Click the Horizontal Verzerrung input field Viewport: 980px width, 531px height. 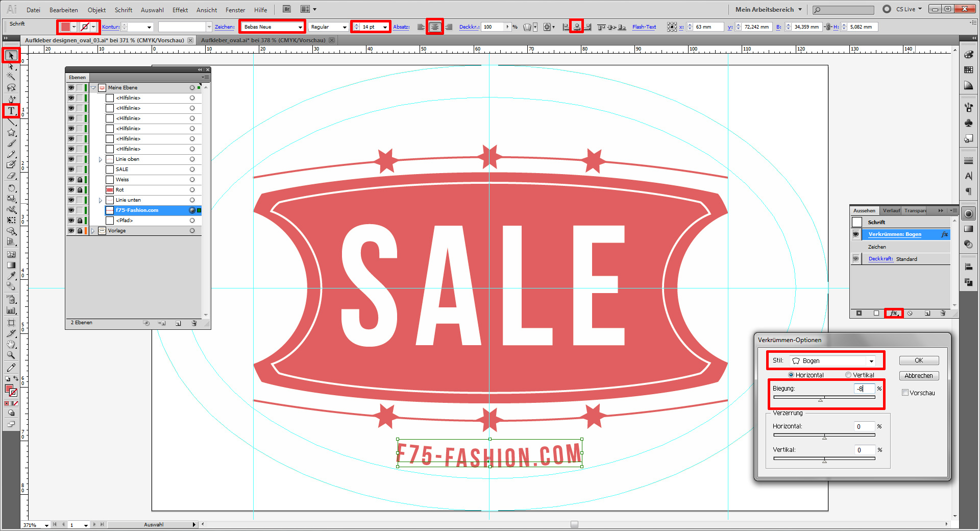[x=864, y=426]
